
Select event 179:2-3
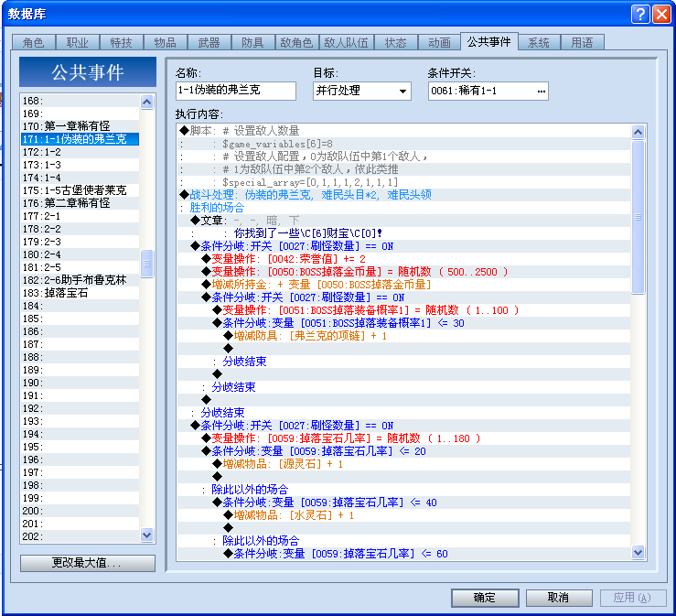coord(80,242)
